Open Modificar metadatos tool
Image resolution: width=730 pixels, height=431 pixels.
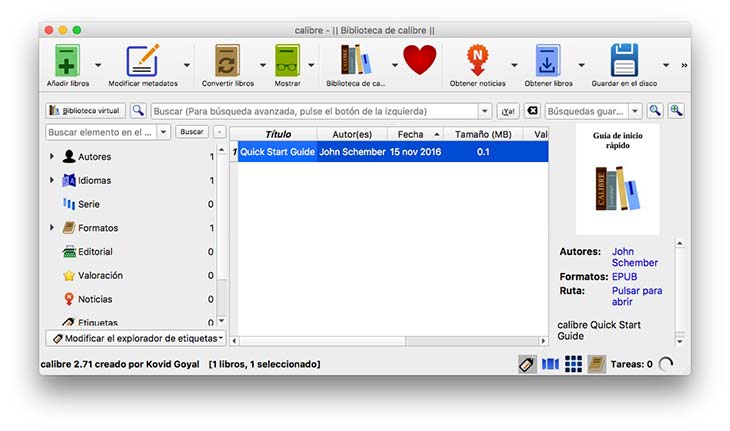(142, 60)
